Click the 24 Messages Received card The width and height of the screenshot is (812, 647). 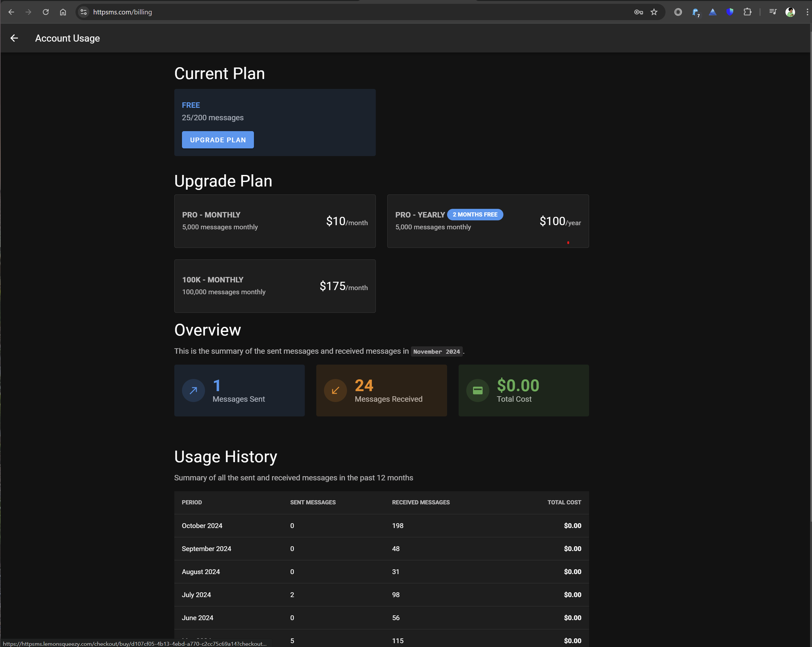pyautogui.click(x=382, y=391)
